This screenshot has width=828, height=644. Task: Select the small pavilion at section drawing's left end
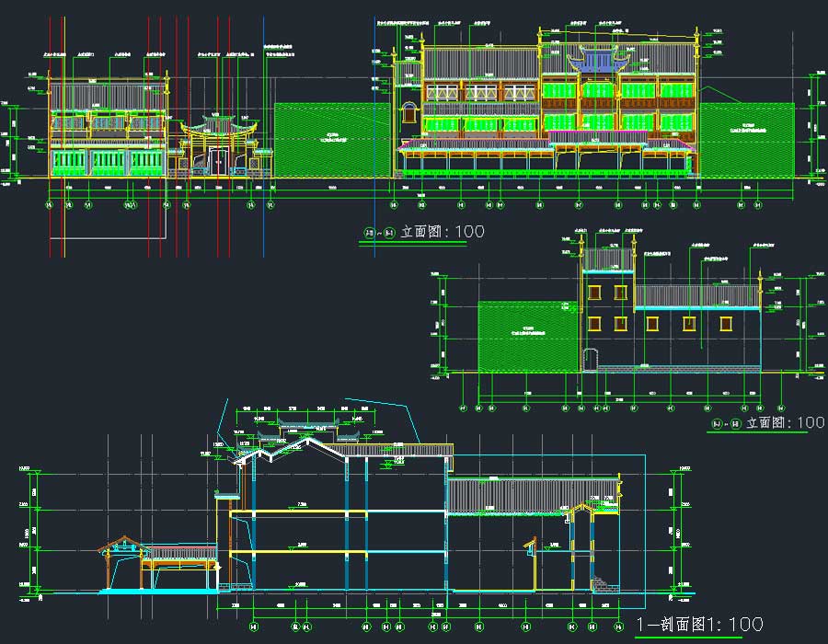click(121, 561)
